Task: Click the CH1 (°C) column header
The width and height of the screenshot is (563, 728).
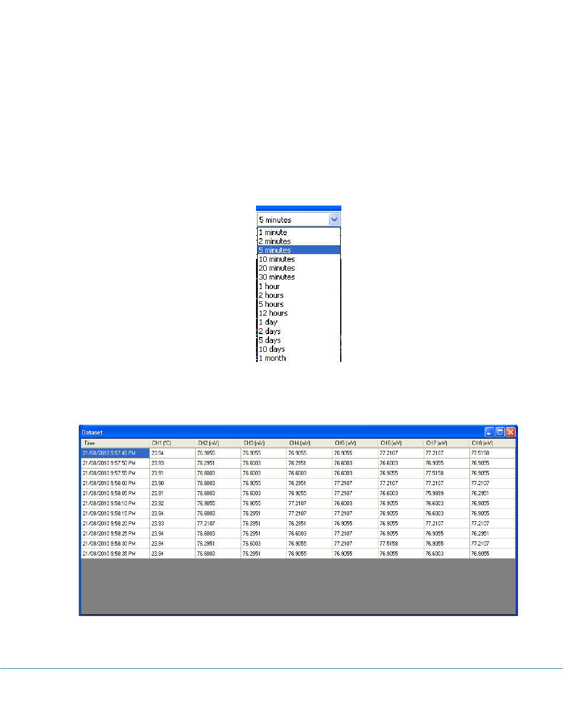Action: (x=172, y=442)
